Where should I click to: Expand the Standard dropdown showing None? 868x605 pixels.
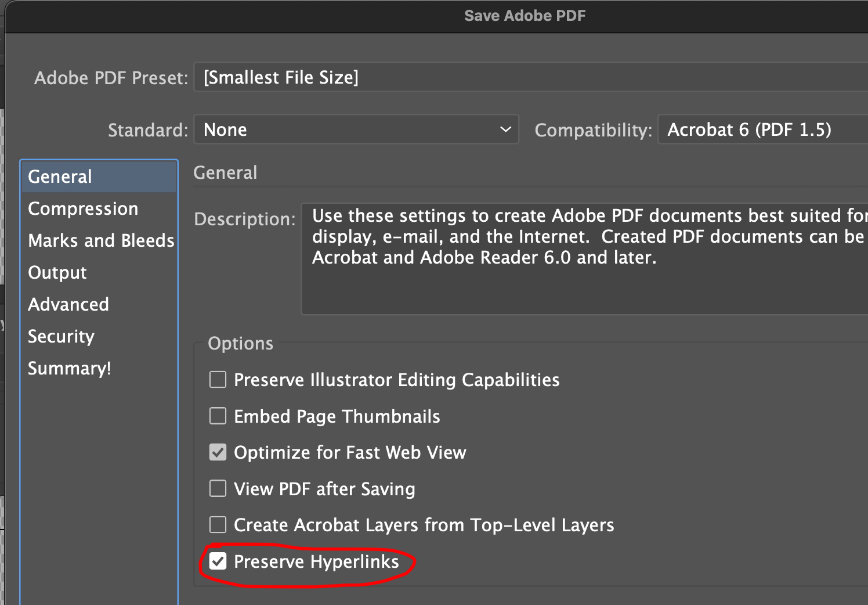[x=356, y=129]
